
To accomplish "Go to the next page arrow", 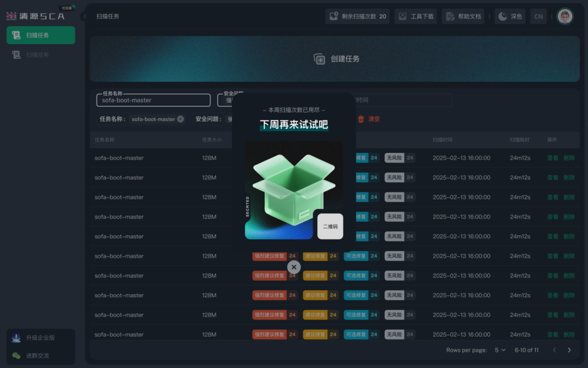I will [x=569, y=350].
